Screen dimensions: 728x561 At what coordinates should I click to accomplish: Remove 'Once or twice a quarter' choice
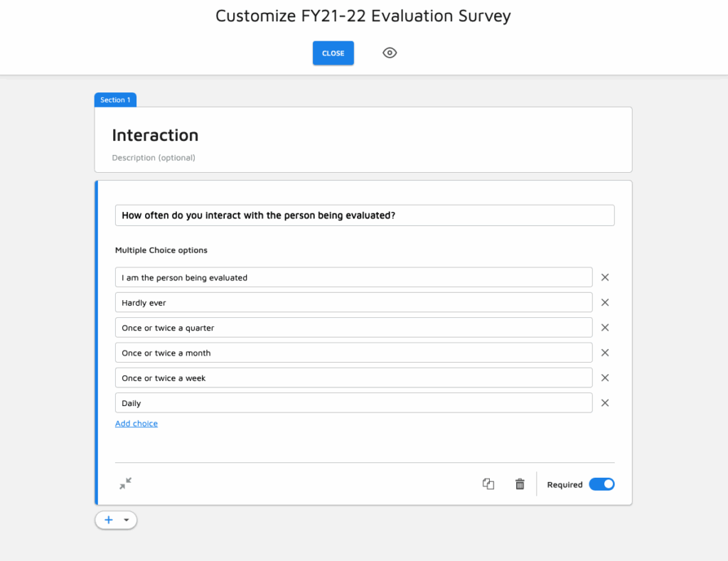605,328
